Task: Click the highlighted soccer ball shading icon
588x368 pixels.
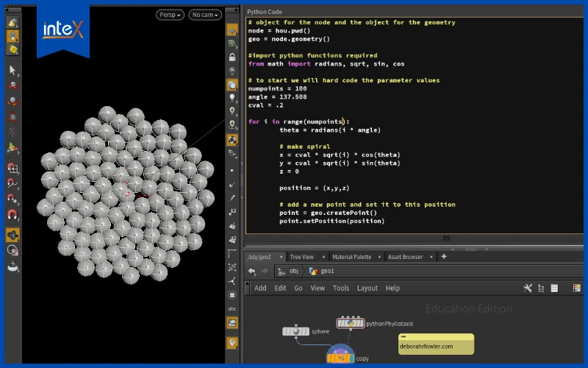Action: click(232, 140)
